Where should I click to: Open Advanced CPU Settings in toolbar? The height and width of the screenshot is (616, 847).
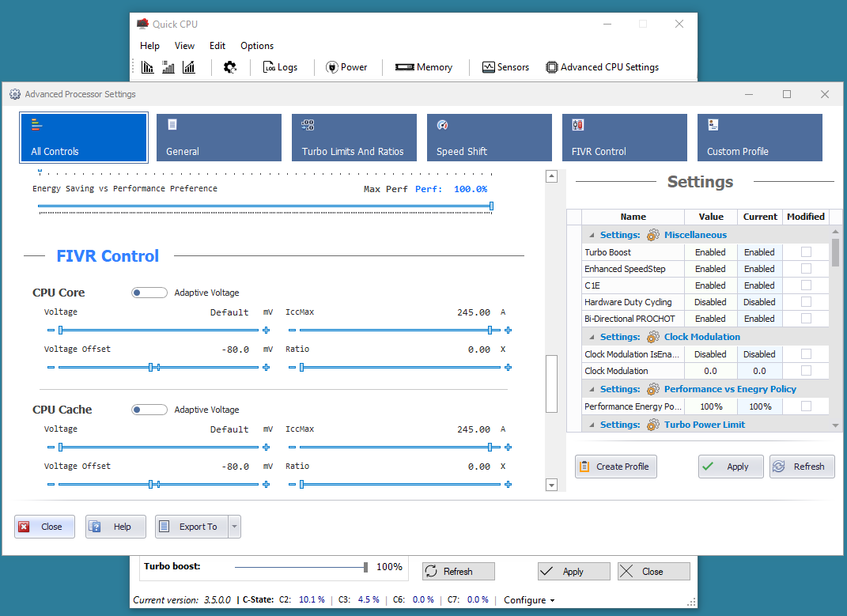click(x=603, y=67)
